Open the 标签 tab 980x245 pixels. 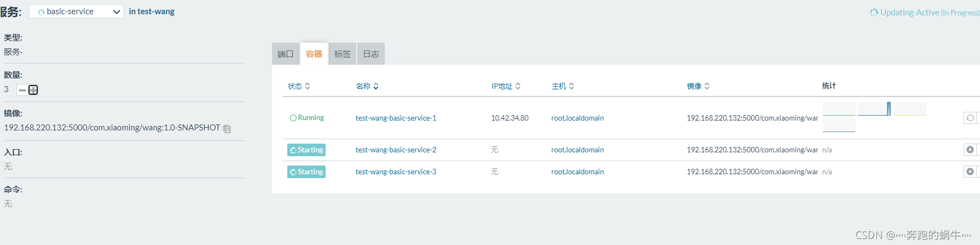[x=343, y=54]
